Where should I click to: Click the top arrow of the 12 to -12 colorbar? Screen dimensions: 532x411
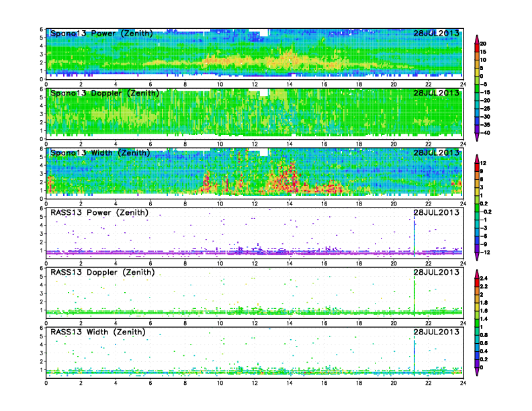coord(477,158)
